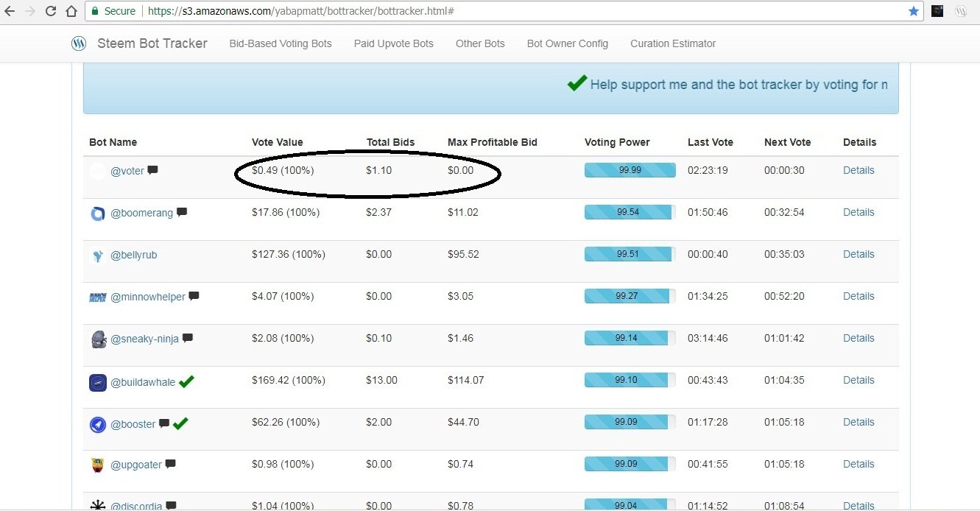The width and height of the screenshot is (980, 511).
Task: Click the @minnowhelper avatar icon
Action: coord(98,297)
